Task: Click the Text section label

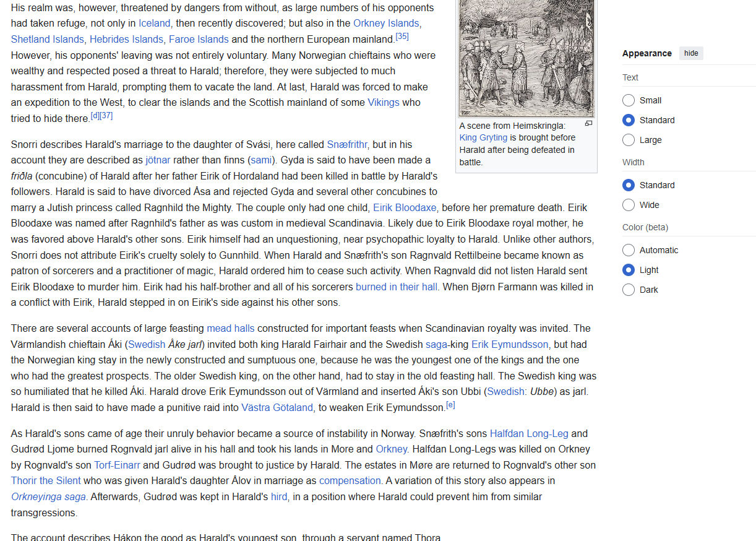Action: click(x=630, y=77)
